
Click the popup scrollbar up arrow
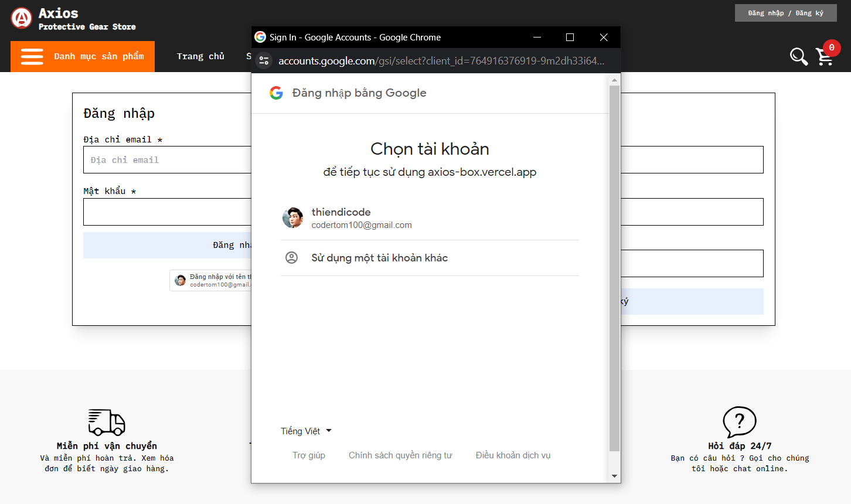coord(614,80)
